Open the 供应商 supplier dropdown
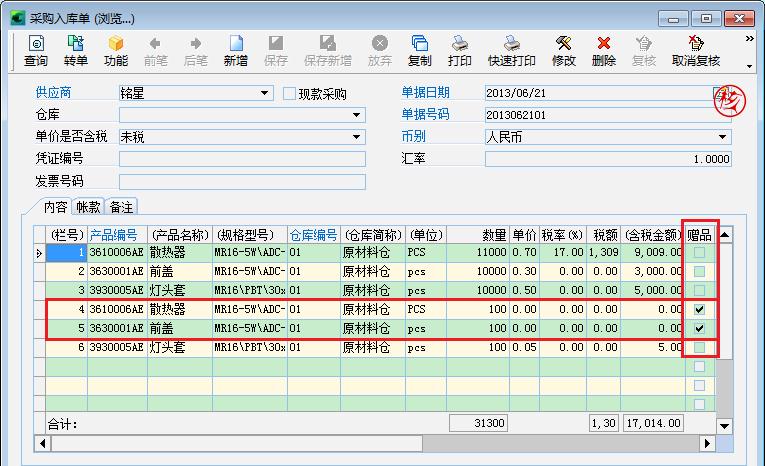The image size is (765, 466). click(264, 93)
